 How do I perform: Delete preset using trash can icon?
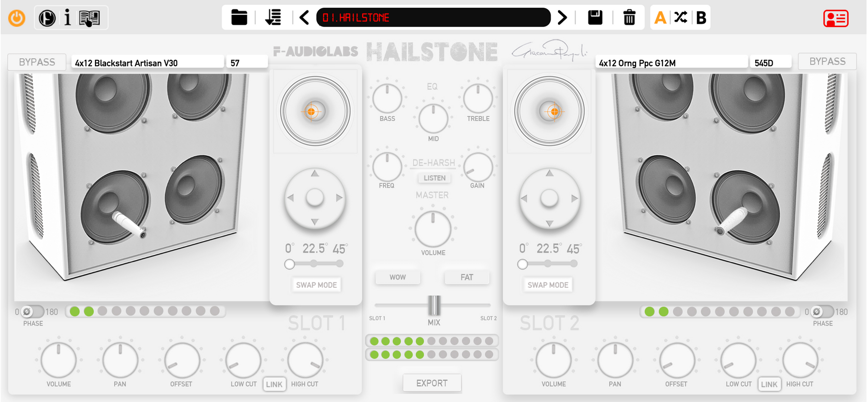[x=629, y=18]
